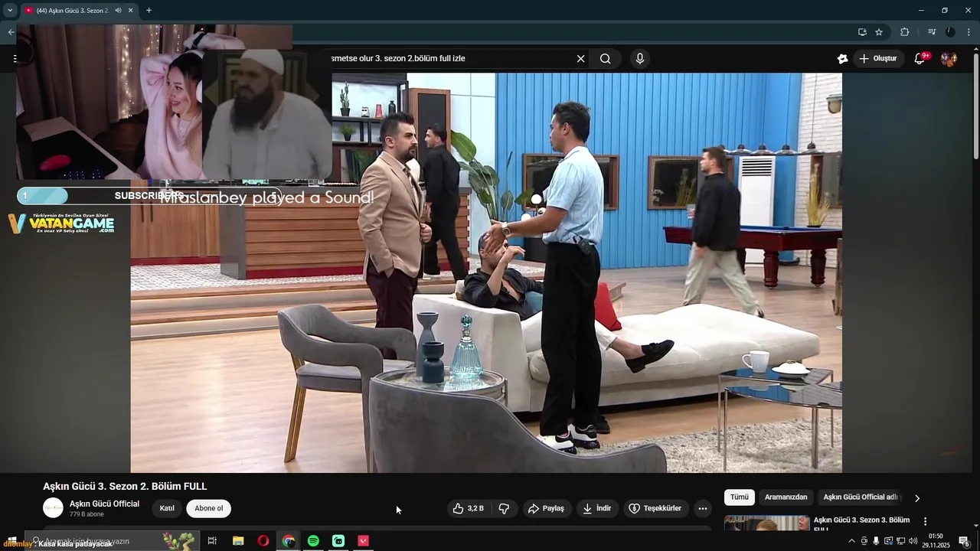Click the Aşkın Gücü Official channel avatar
Viewport: 980px width, 551px height.
pyautogui.click(x=53, y=508)
